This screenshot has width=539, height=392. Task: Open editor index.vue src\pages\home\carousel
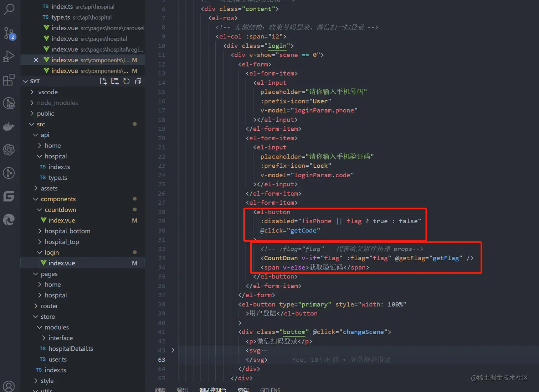tap(83, 28)
